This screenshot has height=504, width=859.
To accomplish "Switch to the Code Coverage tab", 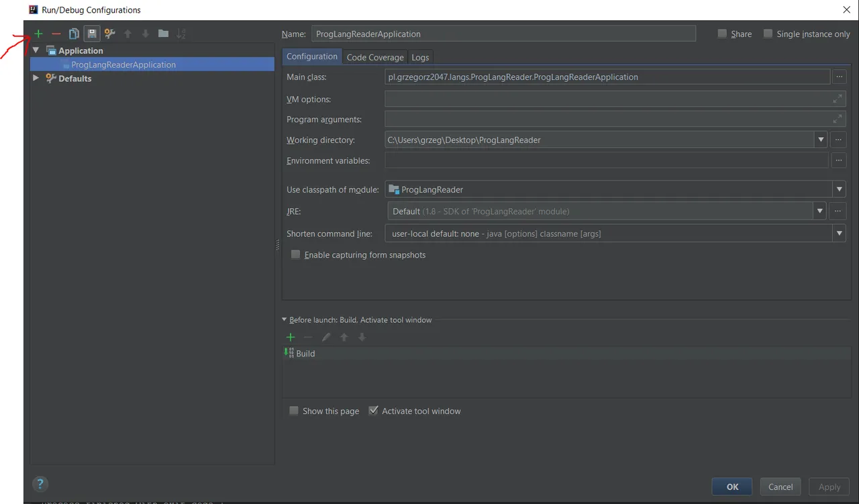I will (375, 57).
